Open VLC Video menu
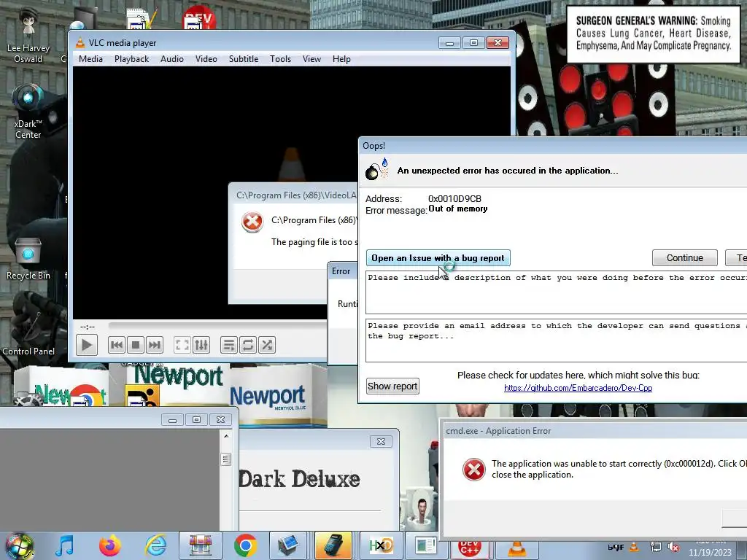 pyautogui.click(x=206, y=59)
